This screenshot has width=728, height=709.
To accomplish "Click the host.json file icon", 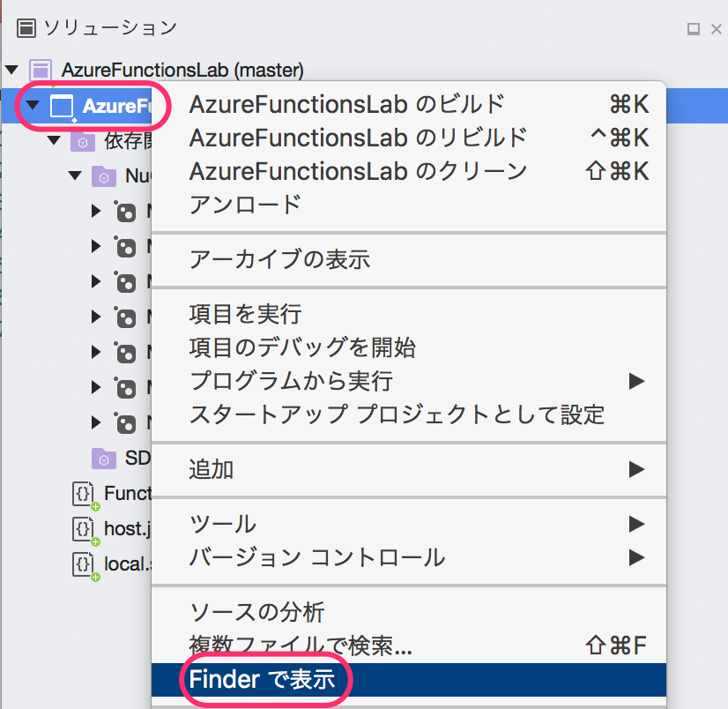I will 83,529.
